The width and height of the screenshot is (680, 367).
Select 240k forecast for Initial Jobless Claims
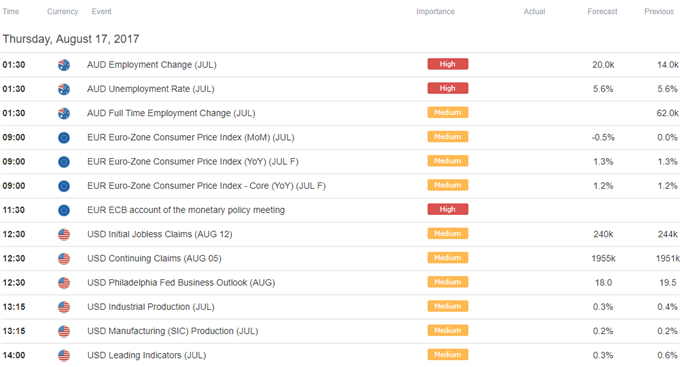603,235
